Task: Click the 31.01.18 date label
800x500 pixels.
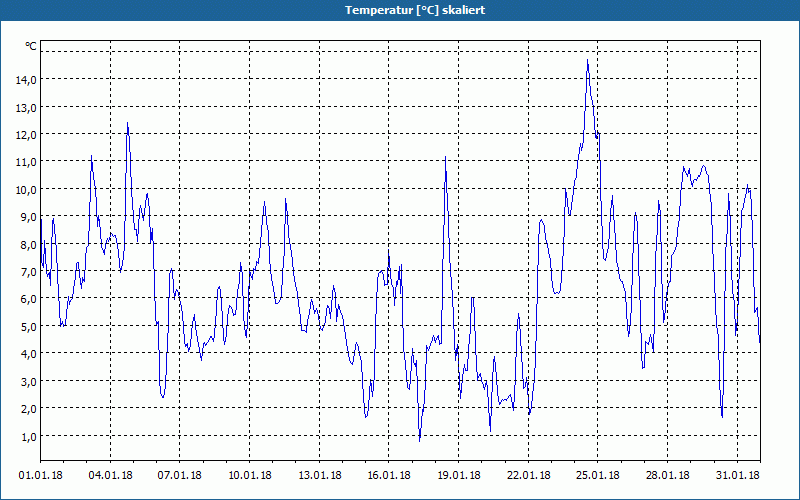Action: click(737, 475)
